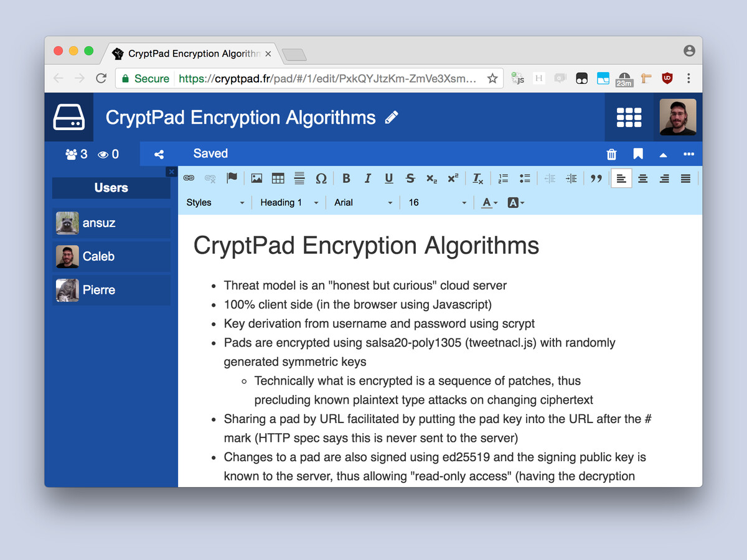Insert an image using the image icon
This screenshot has width=747, height=560.
256,179
